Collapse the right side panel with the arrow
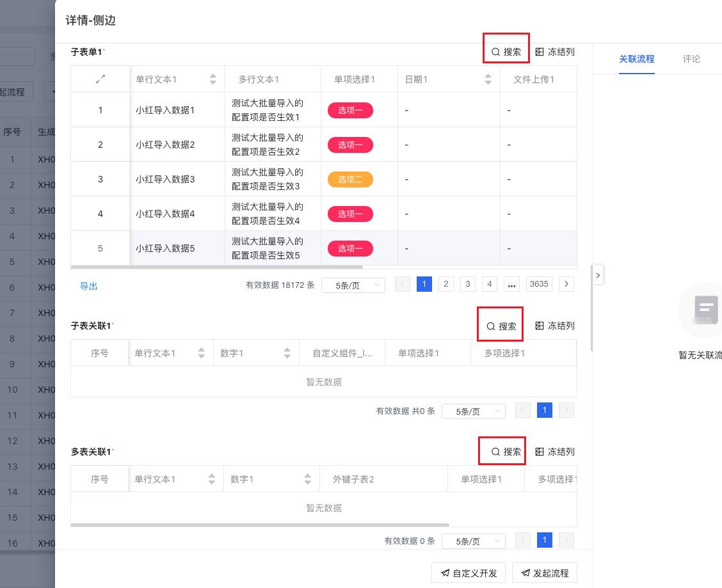 pyautogui.click(x=598, y=275)
